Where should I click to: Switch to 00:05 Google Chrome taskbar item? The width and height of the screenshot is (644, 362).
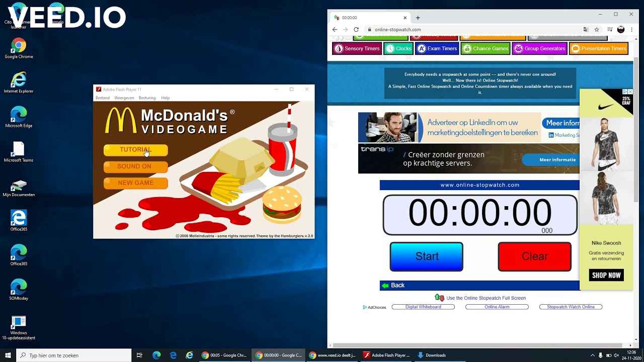[x=224, y=355]
